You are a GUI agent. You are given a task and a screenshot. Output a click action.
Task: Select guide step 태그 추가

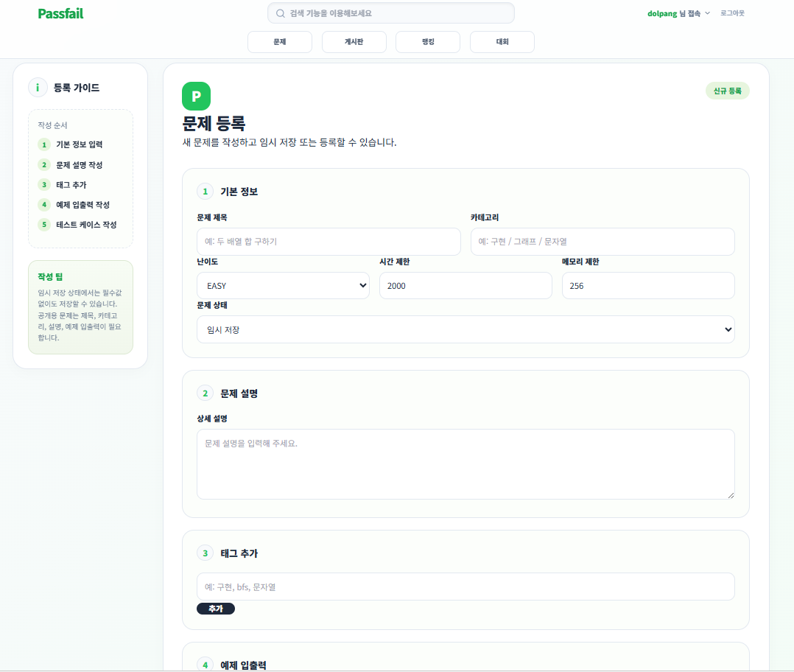[63, 185]
